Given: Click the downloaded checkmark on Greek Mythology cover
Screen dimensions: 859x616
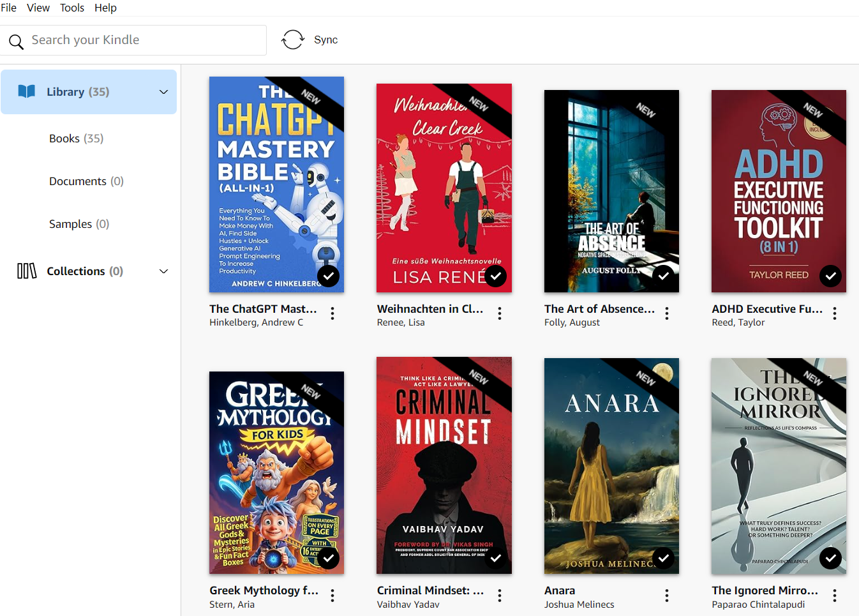Looking at the screenshot, I should click(x=328, y=558).
